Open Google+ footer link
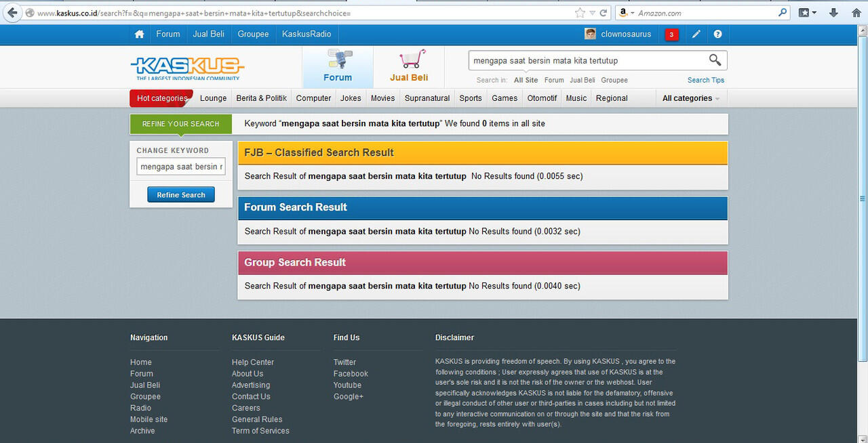The width and height of the screenshot is (868, 443). (349, 397)
